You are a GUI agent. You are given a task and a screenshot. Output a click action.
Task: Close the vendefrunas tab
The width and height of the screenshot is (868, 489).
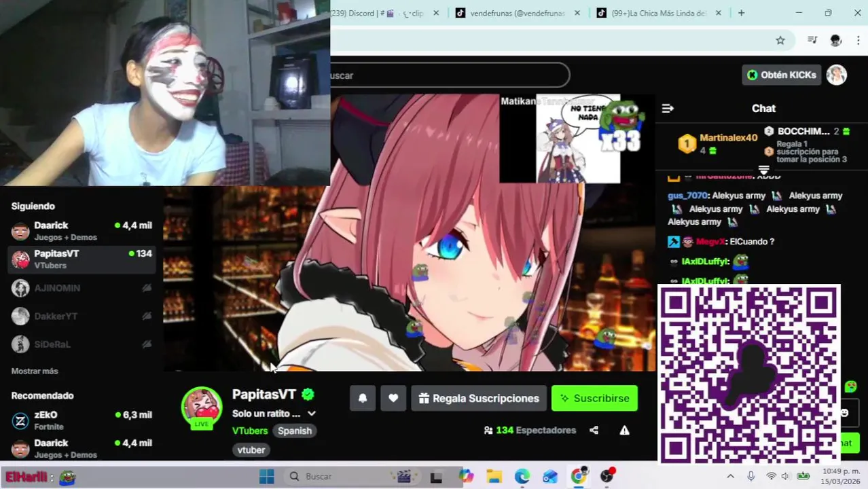[577, 13]
